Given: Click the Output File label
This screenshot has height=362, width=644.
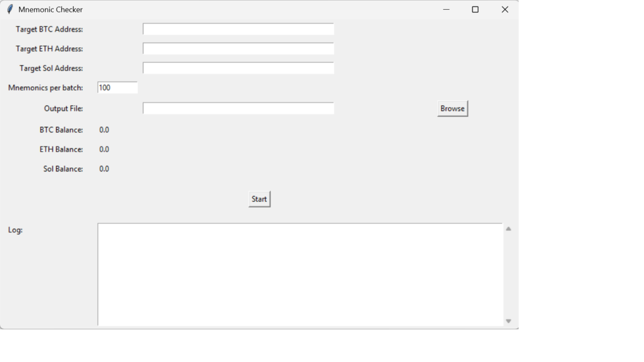Looking at the screenshot, I should tap(63, 108).
